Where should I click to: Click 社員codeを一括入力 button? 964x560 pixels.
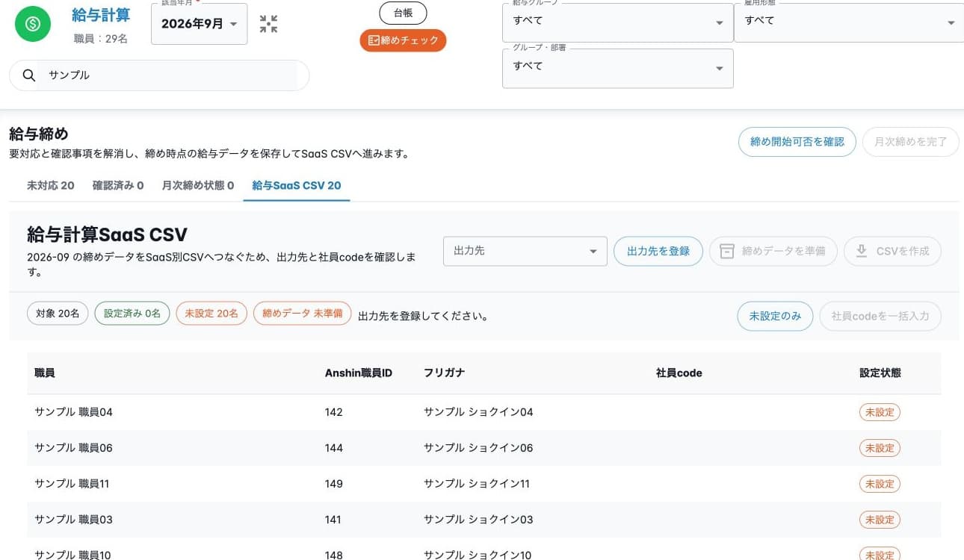880,316
